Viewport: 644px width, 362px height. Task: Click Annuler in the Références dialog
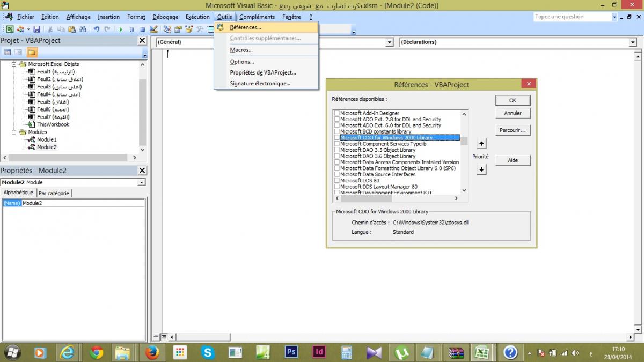(513, 113)
